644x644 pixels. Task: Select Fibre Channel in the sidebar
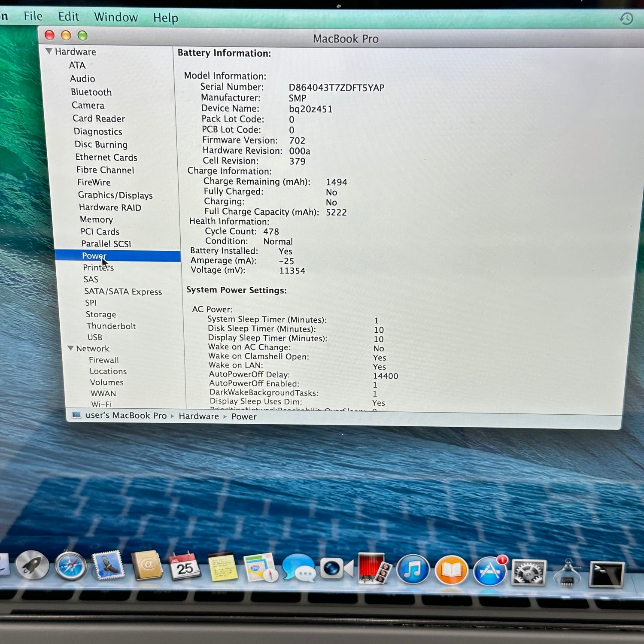(105, 170)
